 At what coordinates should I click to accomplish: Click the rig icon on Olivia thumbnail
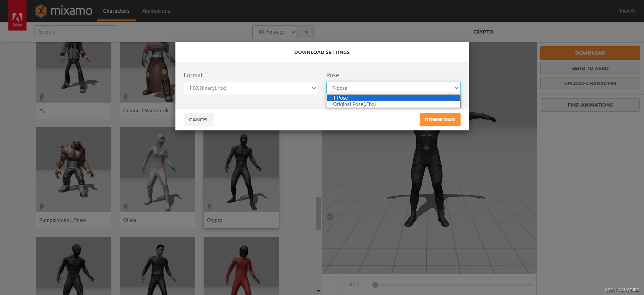[125, 206]
